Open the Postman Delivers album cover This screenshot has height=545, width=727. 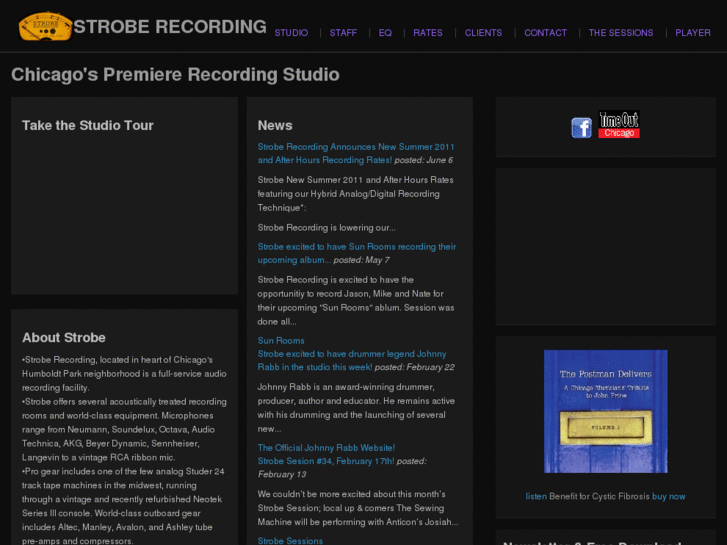pyautogui.click(x=606, y=411)
